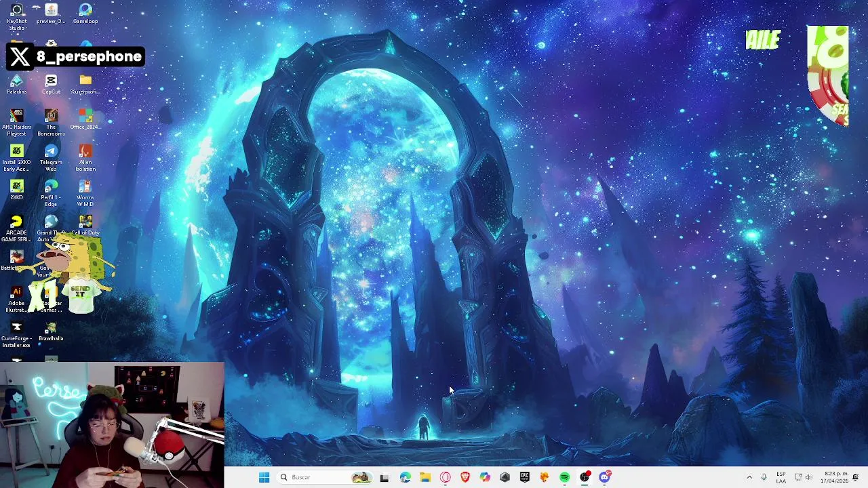Viewport: 868px width, 488px height.
Task: Run Install 2XKO Early Access shortcut
Action: coord(17,158)
